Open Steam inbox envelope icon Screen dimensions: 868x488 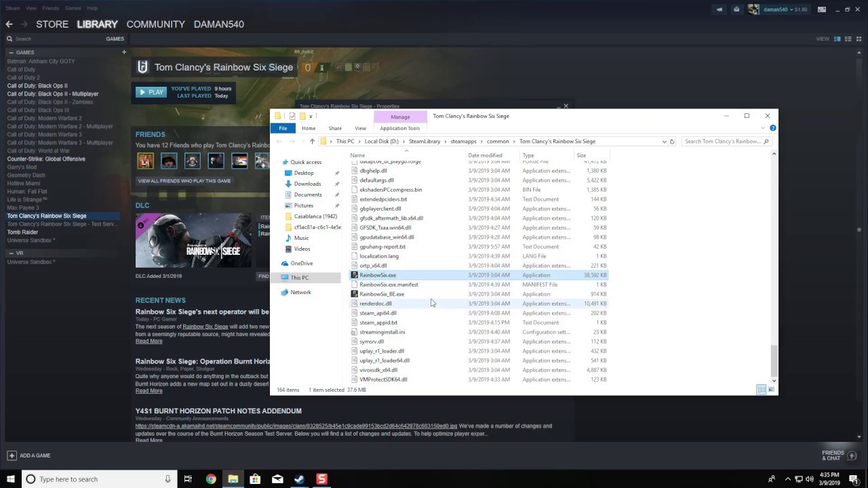(736, 9)
